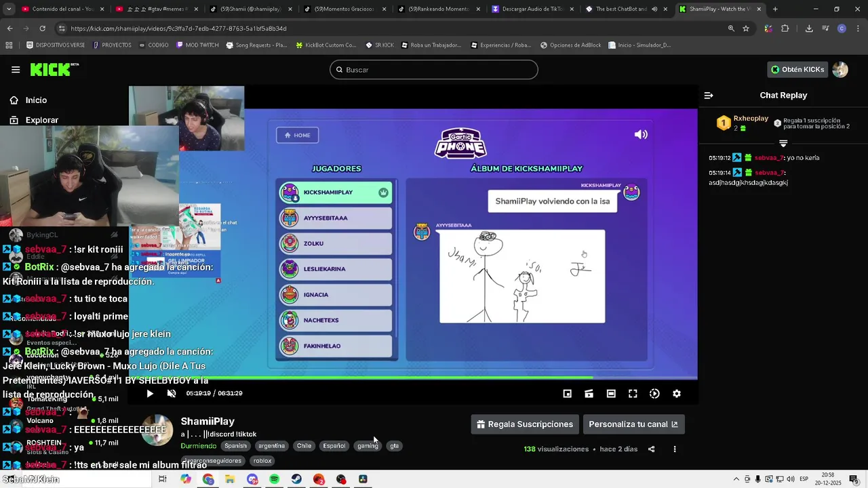This screenshot has height=488, width=868.
Task: Click the Buscar search field
Action: point(434,70)
